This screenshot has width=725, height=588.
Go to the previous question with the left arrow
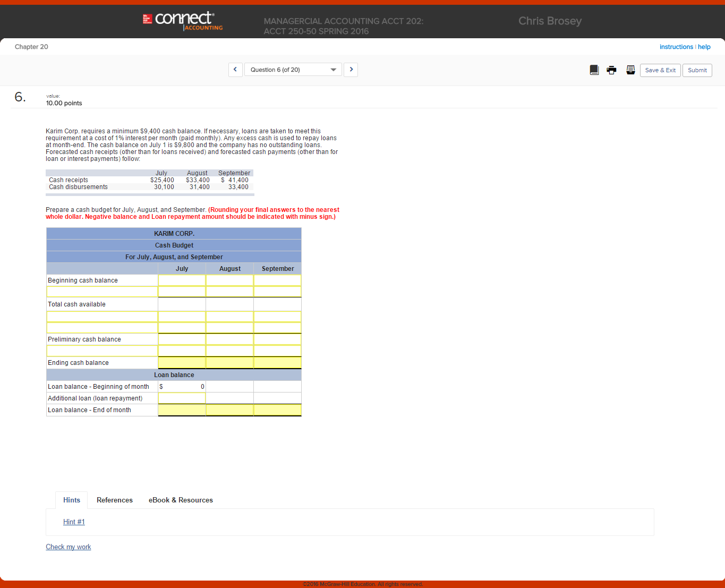tap(235, 70)
